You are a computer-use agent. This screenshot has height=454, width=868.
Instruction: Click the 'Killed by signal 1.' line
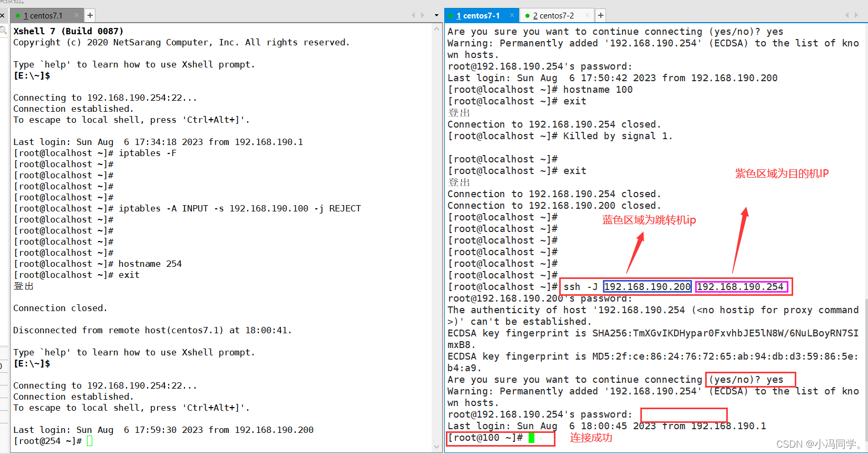[x=618, y=136]
